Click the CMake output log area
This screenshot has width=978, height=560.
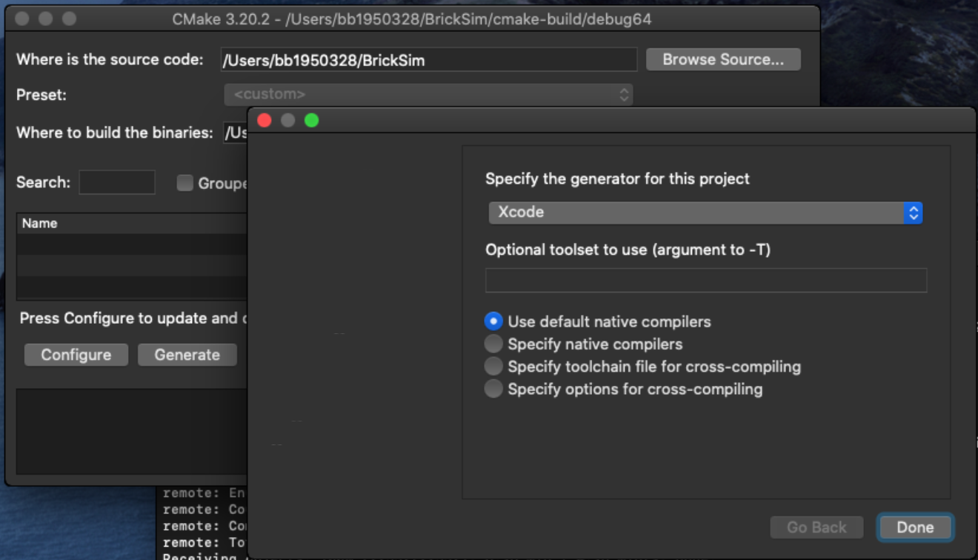coord(131,431)
